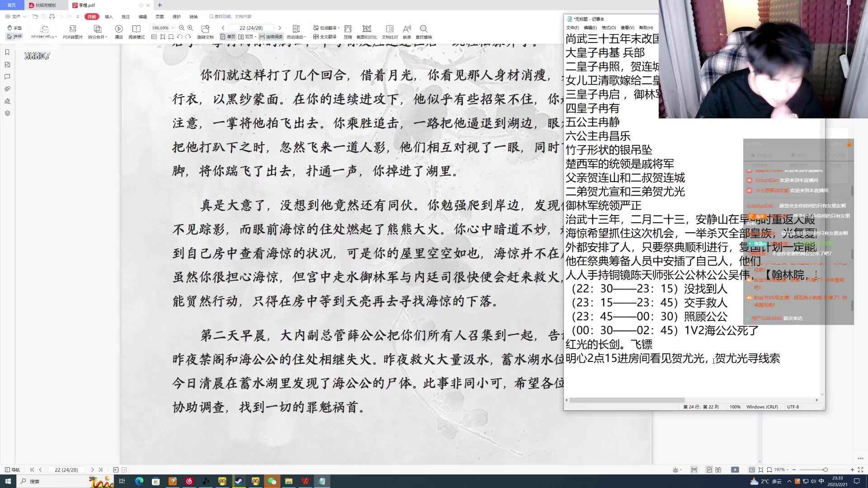Viewport: 868px width, 488px height.
Task: Select the 插入 ribbon tab
Action: click(108, 17)
